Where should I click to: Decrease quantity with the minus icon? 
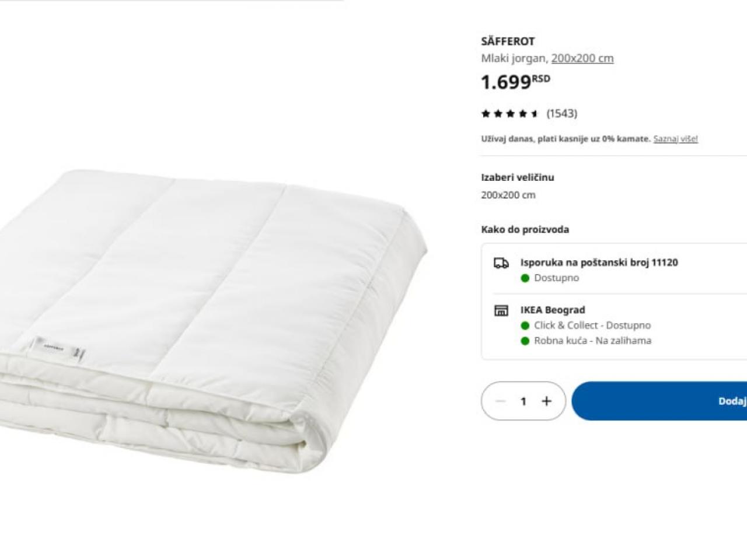tap(500, 401)
